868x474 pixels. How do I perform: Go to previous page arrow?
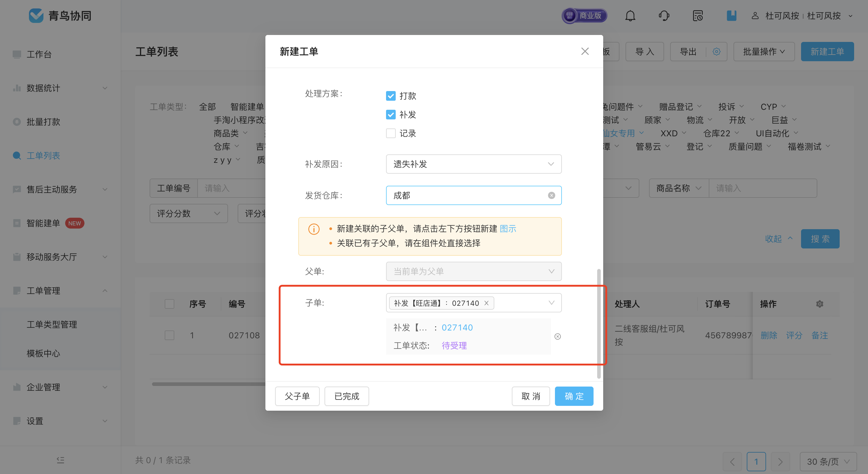[x=732, y=462]
